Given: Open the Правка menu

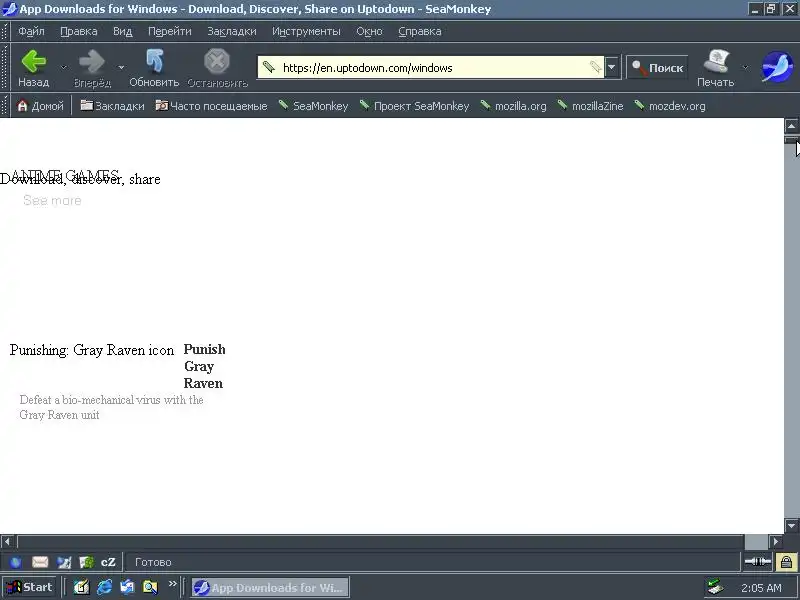Looking at the screenshot, I should click(x=79, y=32).
